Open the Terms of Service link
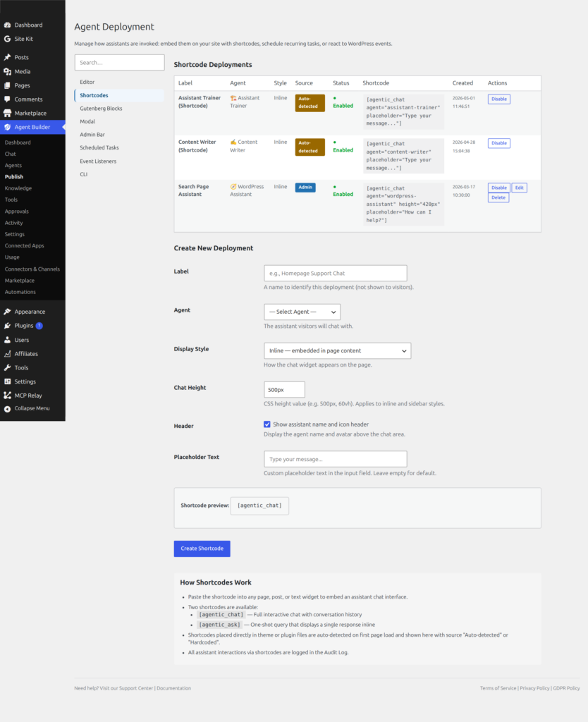Viewport: 588px width, 722px height. click(498, 688)
